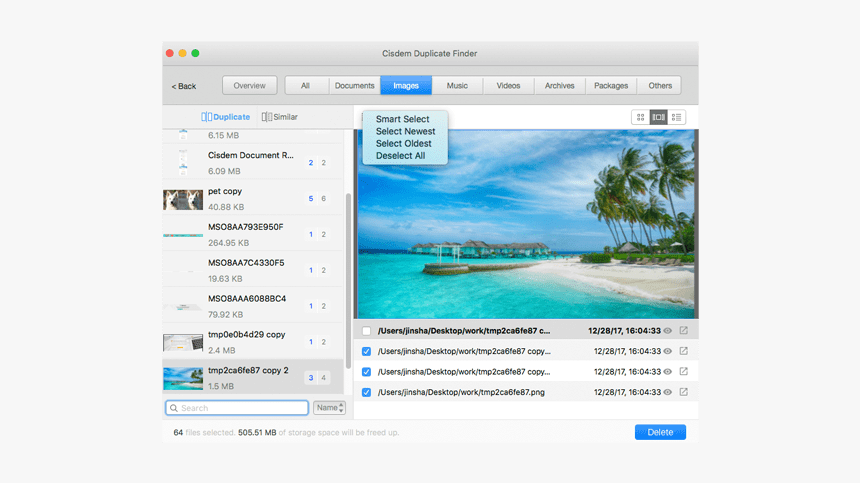860x483 pixels.
Task: Switch to the Videos tab
Action: coord(508,86)
